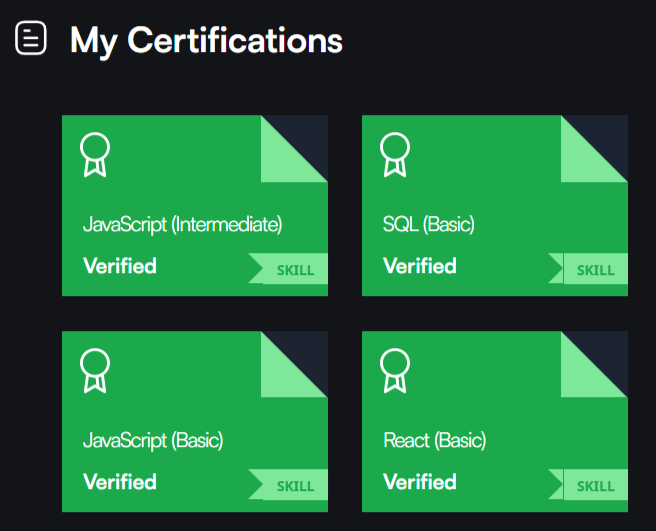Click the ribbon badge icon on React (Basic)
656x531 pixels.
click(395, 371)
